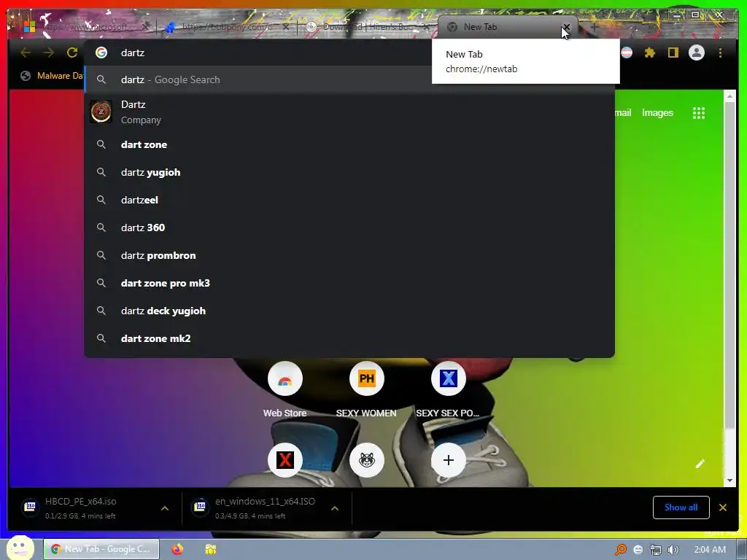Open the taskbar folder icon beside Firefox

211,549
